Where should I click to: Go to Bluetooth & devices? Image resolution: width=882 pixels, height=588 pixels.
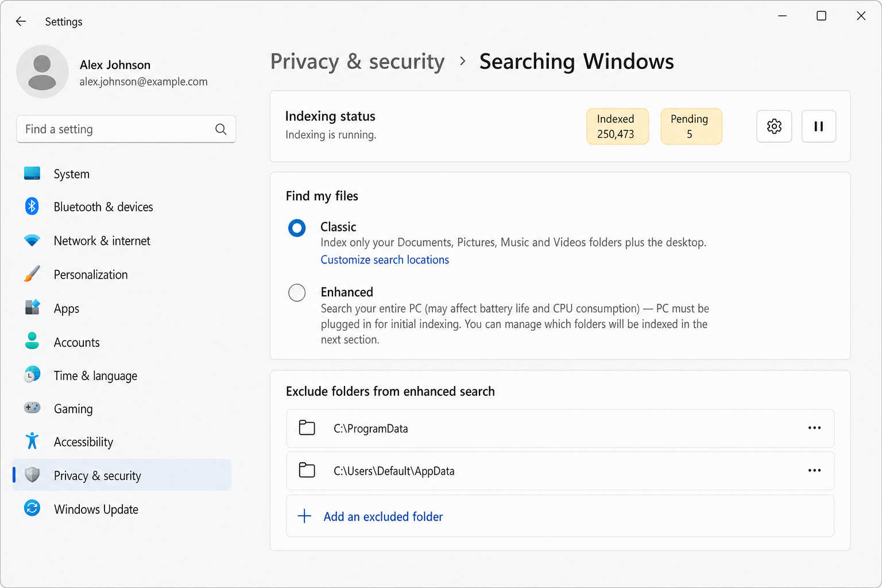(122, 207)
